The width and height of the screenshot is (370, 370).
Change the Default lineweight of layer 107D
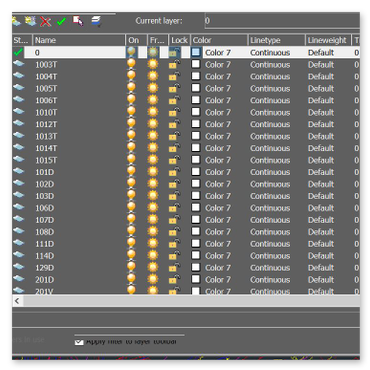[321, 220]
